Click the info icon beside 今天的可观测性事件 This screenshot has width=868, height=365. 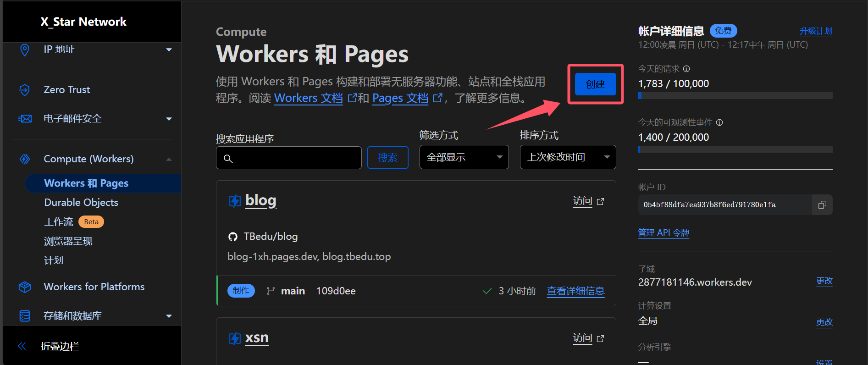[x=719, y=122]
